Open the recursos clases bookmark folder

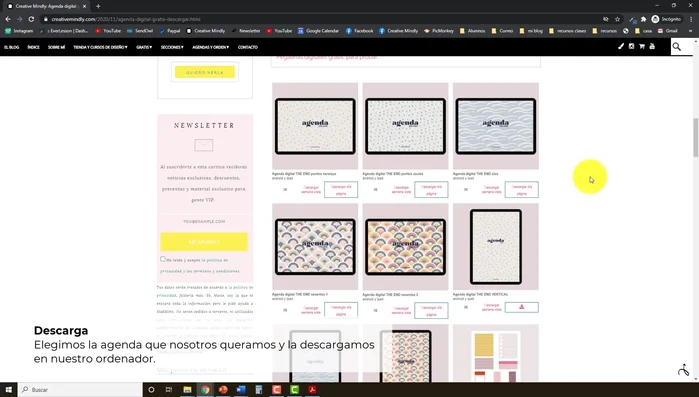[567, 31]
